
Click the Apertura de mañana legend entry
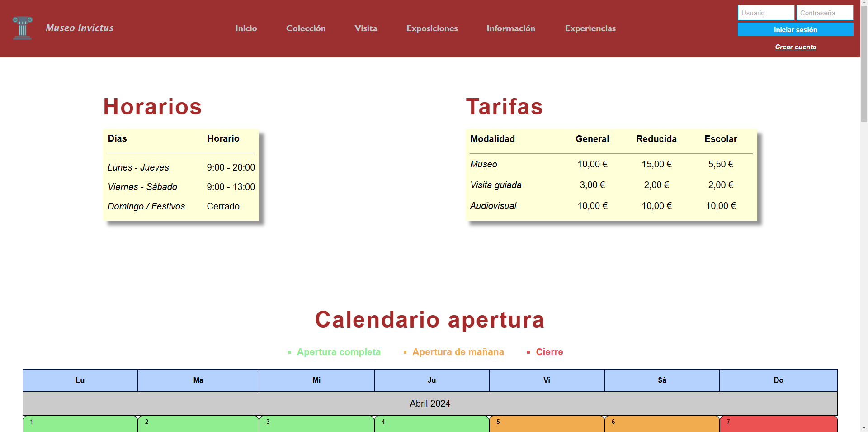458,352
